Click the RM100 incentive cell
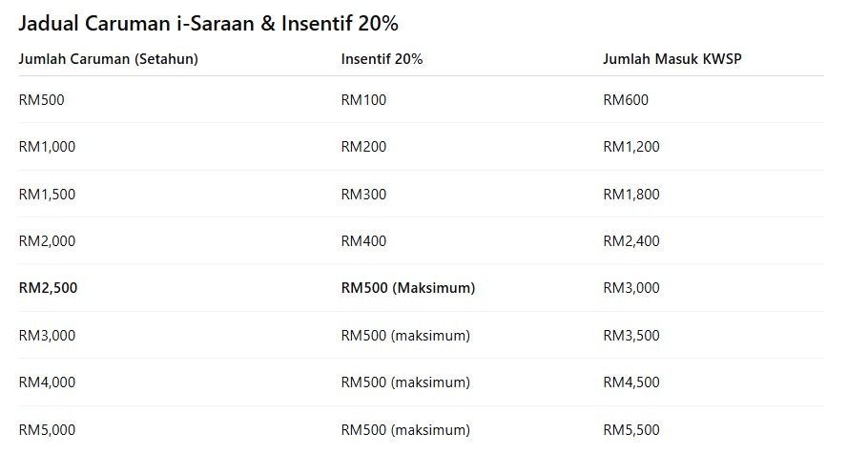Viewport: 868px width, 475px height. click(363, 99)
